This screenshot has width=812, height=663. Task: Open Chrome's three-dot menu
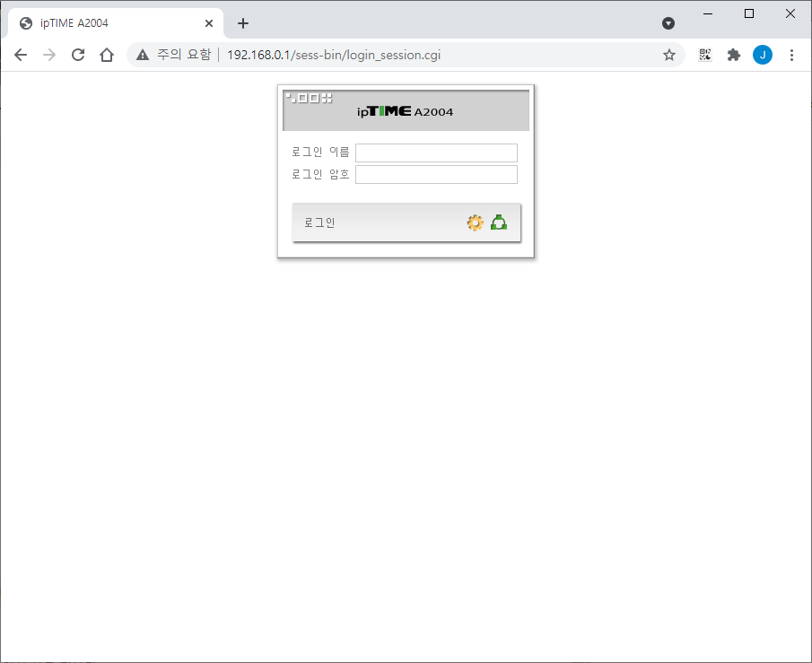click(791, 55)
